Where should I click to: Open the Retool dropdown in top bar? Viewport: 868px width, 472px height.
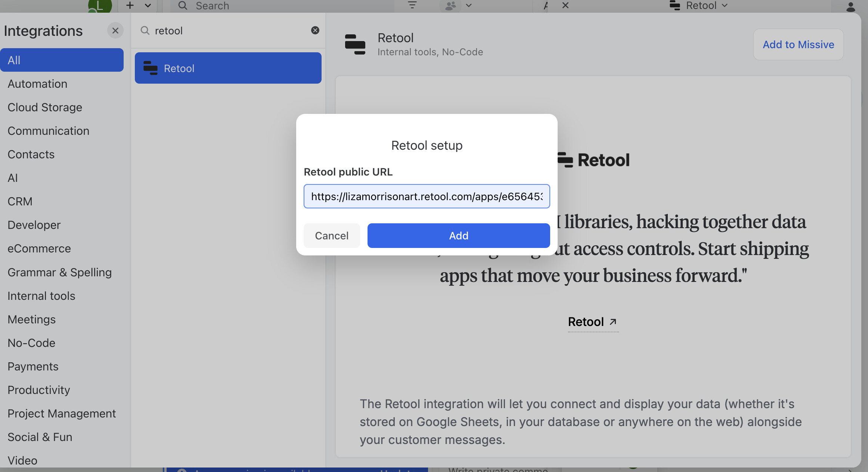click(x=699, y=6)
